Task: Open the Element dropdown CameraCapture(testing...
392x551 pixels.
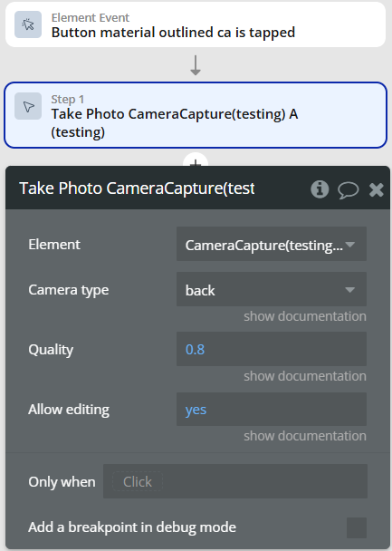Action: click(x=272, y=244)
